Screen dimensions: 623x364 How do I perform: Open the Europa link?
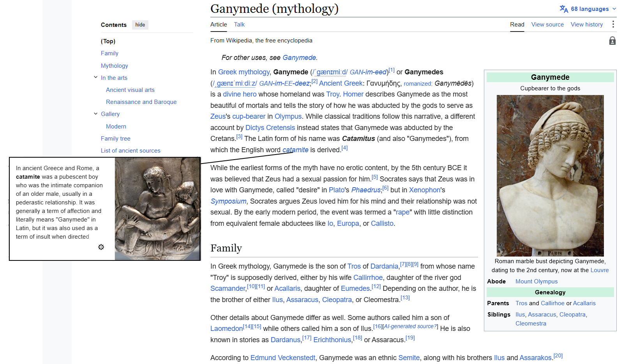[x=348, y=223]
